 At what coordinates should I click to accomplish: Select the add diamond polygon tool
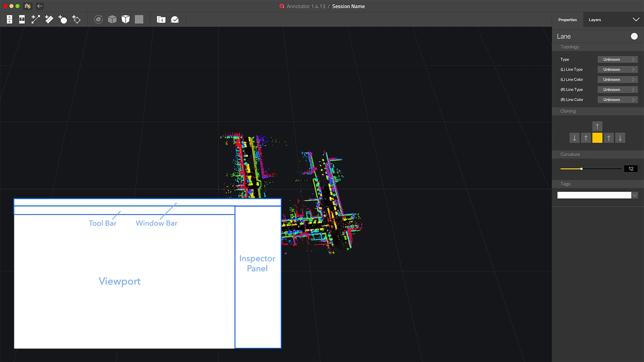76,19
